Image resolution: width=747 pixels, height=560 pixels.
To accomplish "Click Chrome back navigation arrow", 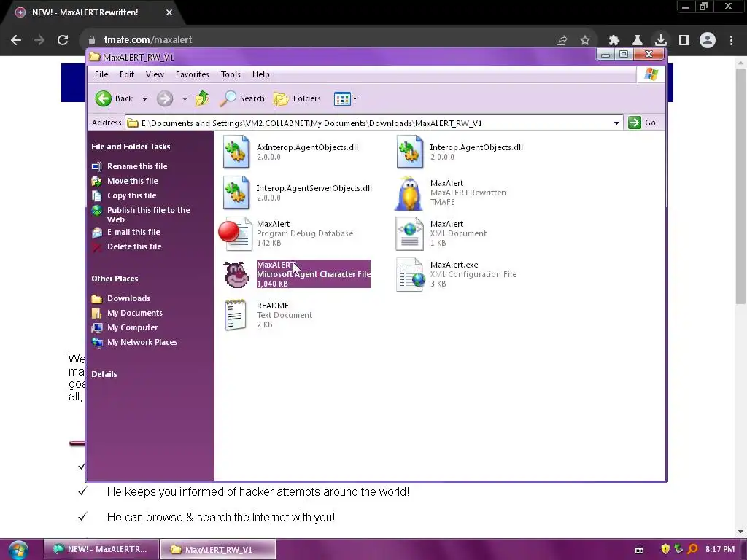I will point(16,40).
